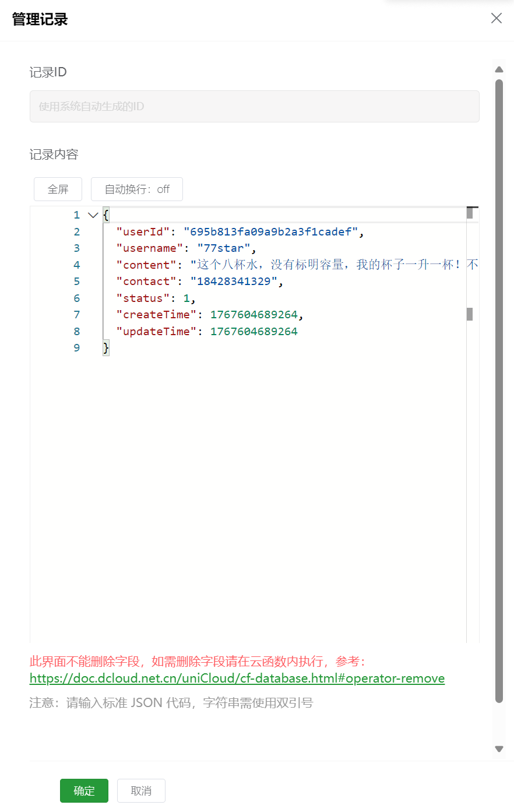Click the userId value 695b813fa09a9b2a3f1cadef

tap(270, 231)
